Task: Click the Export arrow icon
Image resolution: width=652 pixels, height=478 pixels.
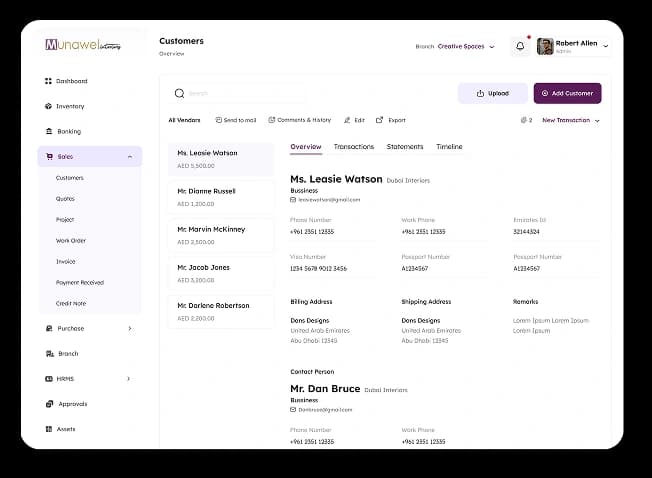Action: 379,120
